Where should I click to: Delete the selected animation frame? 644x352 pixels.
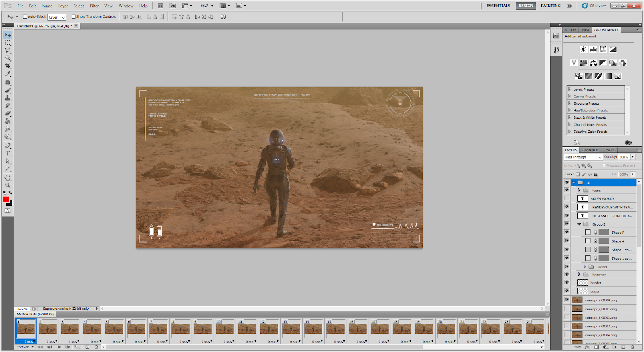[96, 347]
